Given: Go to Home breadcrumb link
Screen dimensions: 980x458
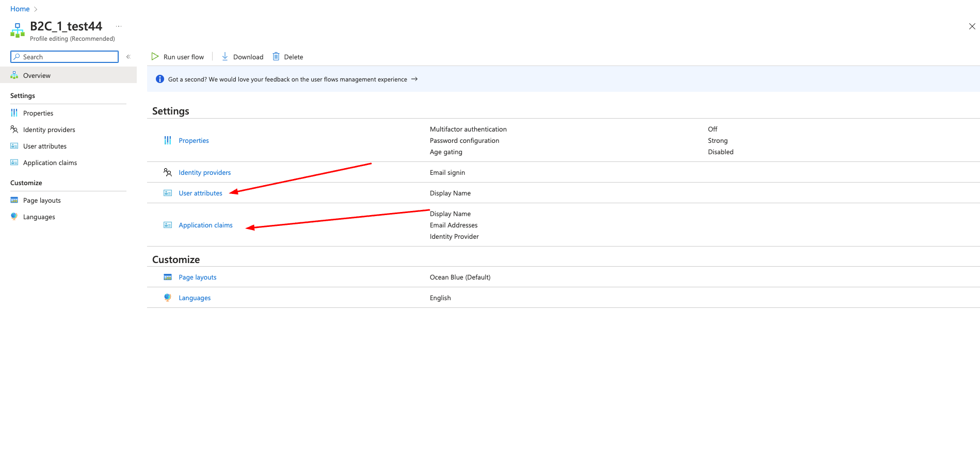Looking at the screenshot, I should [x=20, y=9].
